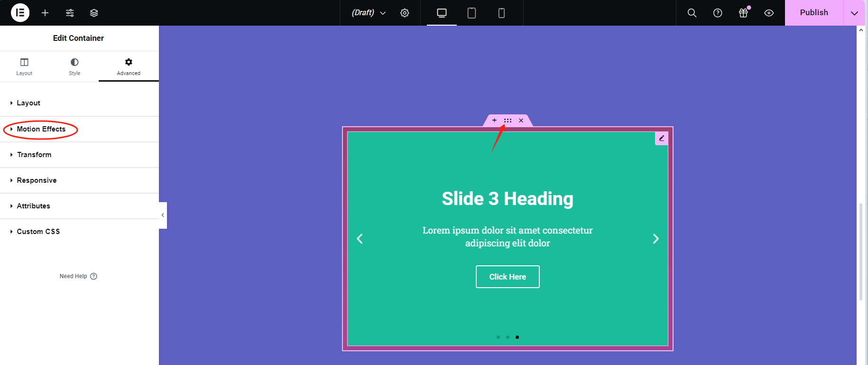Delete container with the handle X icon
The width and height of the screenshot is (868, 365).
point(521,121)
